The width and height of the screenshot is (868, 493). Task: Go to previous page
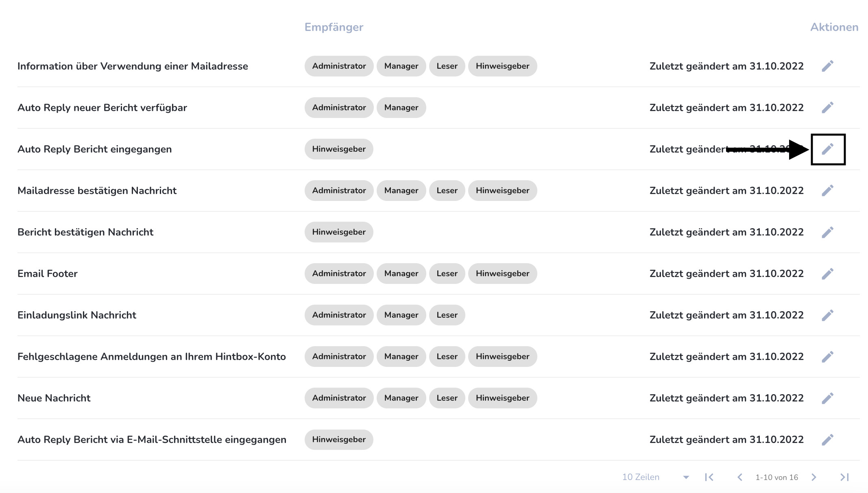740,477
